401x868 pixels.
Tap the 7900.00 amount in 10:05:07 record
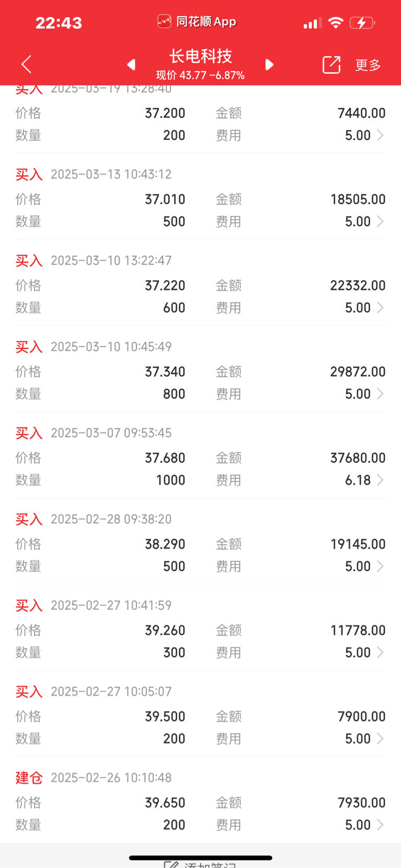pos(361,717)
